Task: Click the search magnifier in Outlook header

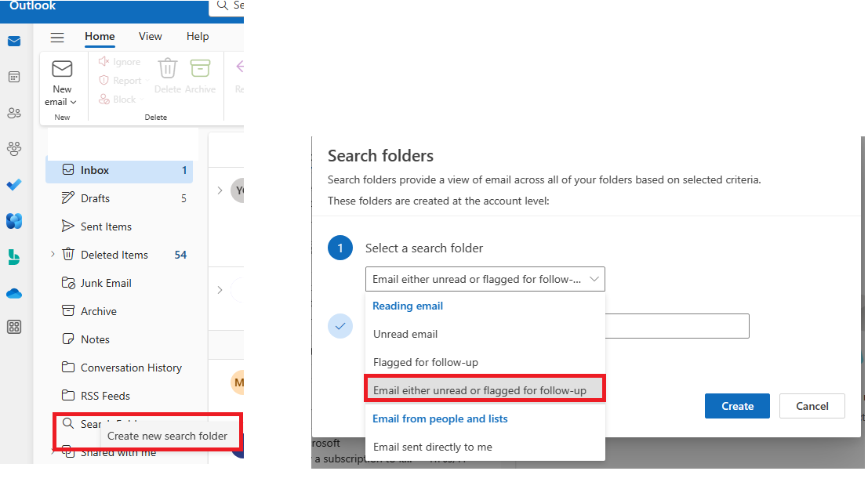Action: [223, 5]
